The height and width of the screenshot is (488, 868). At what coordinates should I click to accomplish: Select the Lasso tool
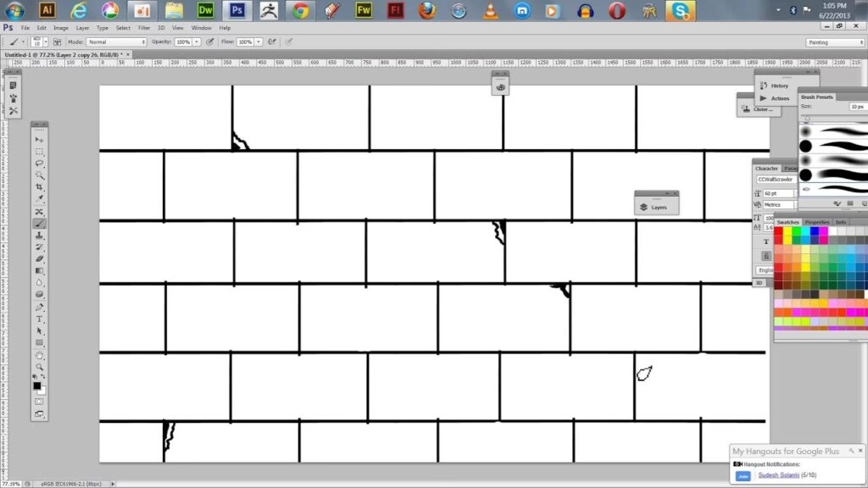click(40, 163)
